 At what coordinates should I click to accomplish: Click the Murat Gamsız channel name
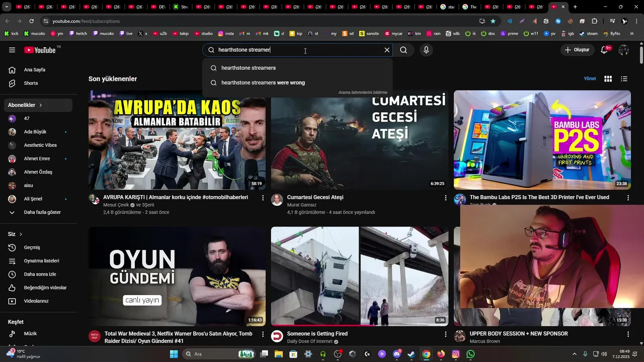(302, 205)
